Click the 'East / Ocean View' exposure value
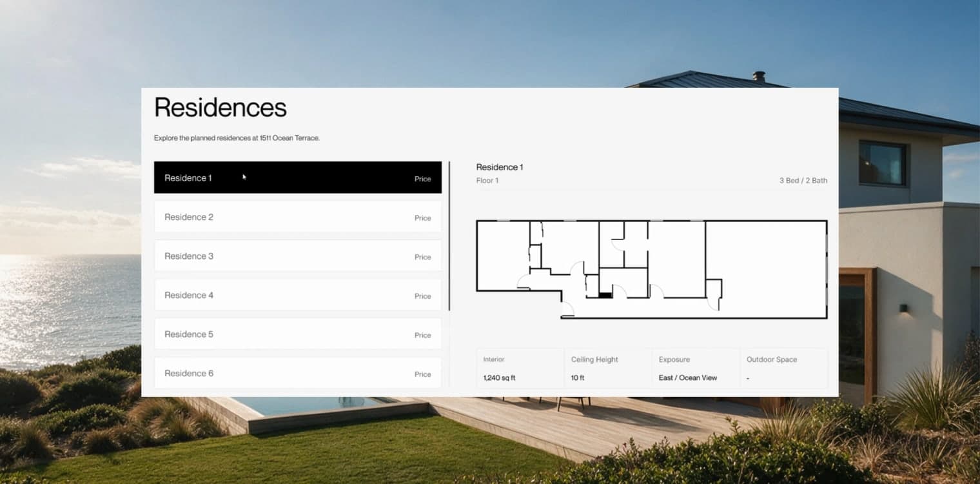This screenshot has height=484, width=980. 688,378
